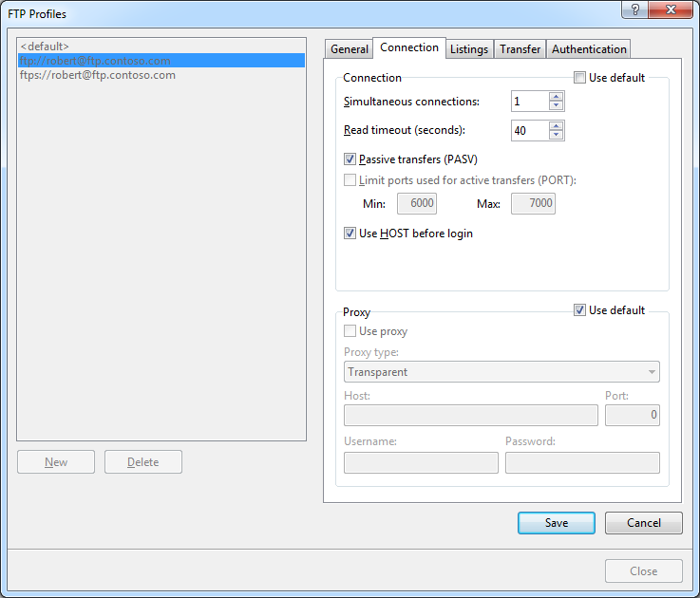
Task: Uncheck Use default for Proxy section
Action: [x=580, y=310]
